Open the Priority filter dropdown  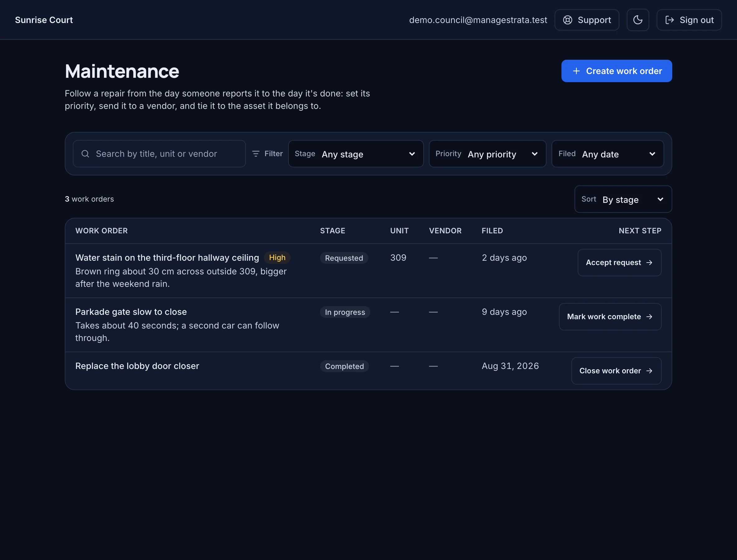click(x=488, y=154)
